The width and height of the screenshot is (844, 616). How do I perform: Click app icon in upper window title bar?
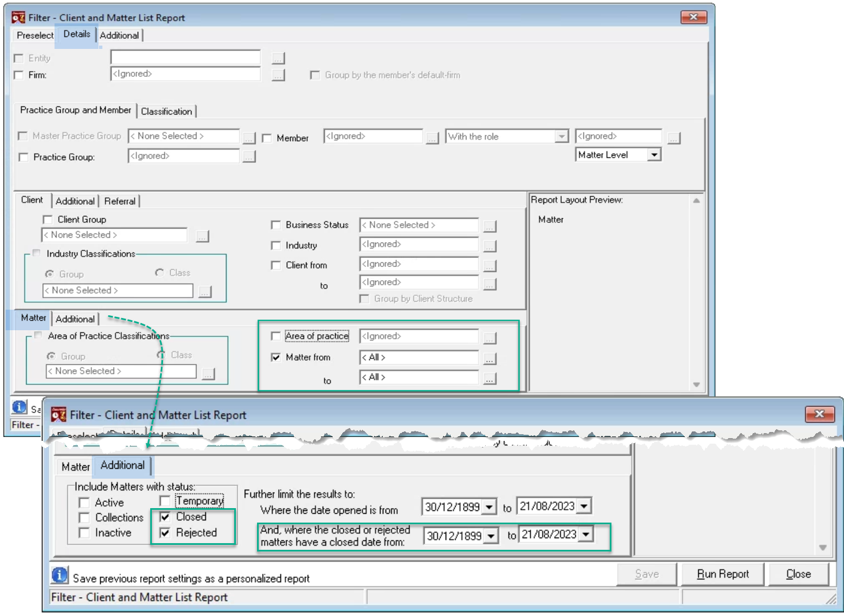click(x=18, y=17)
